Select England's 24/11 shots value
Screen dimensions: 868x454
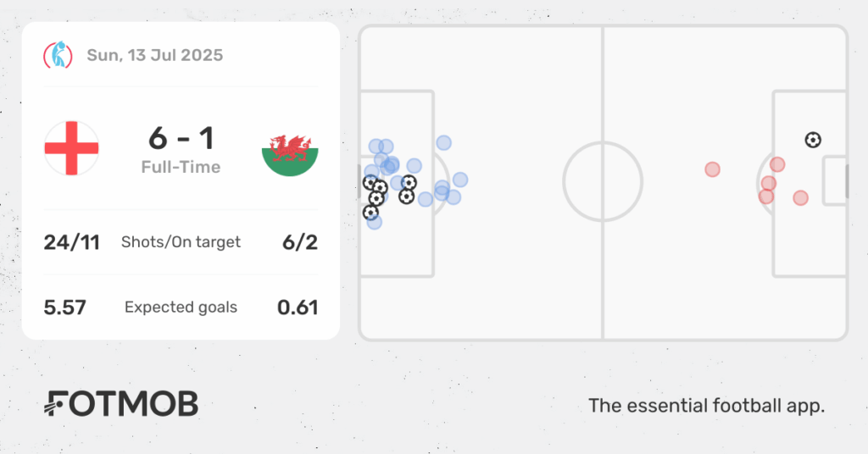tap(72, 242)
